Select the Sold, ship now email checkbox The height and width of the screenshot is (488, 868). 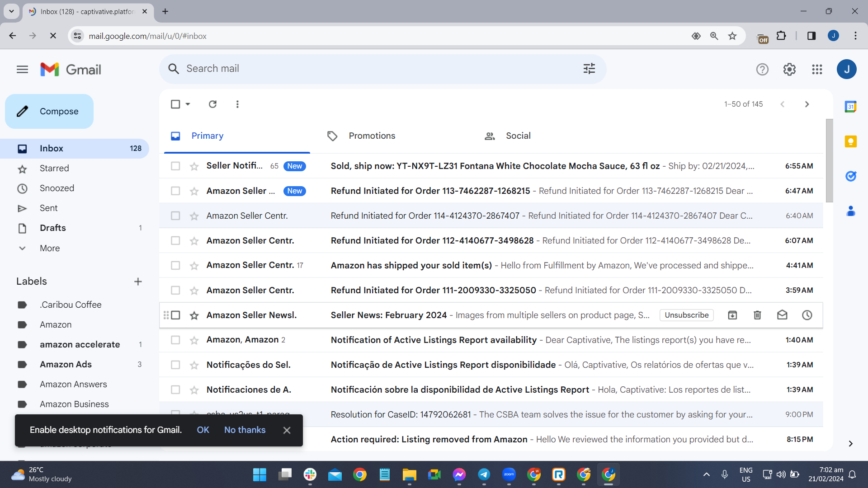point(175,166)
